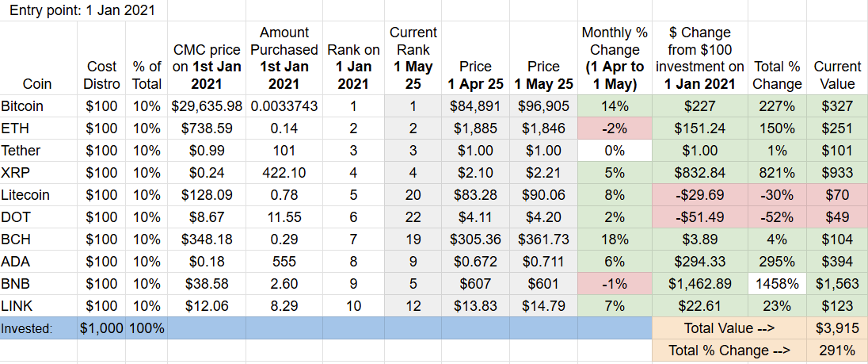This screenshot has height=364, width=868.
Task: Click the XRP coin name cell
Action: (x=39, y=172)
